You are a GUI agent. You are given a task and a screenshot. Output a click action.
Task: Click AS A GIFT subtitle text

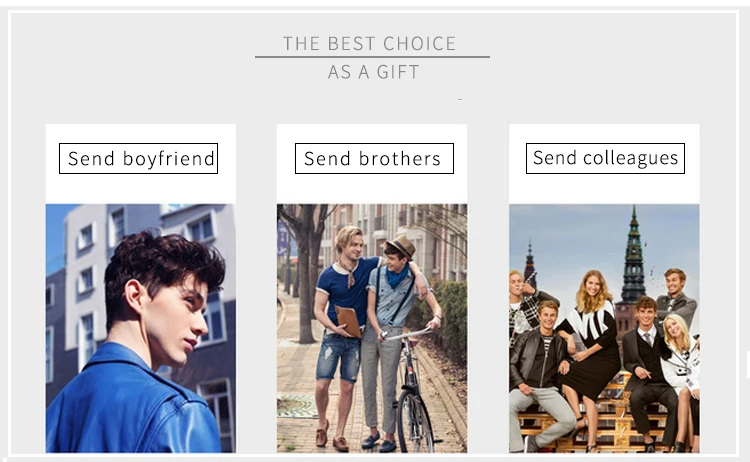[373, 72]
